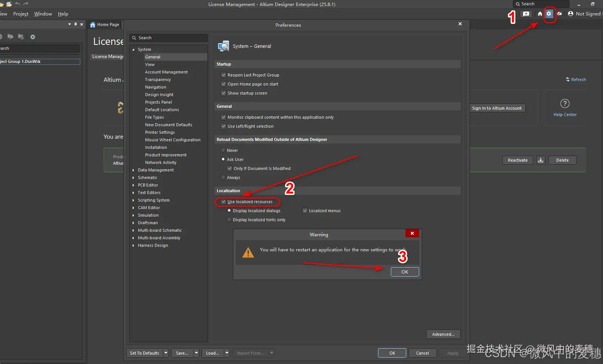Screen dimensions: 603x364
Task: Click the feedback speech bubble icon
Action: pos(526,14)
